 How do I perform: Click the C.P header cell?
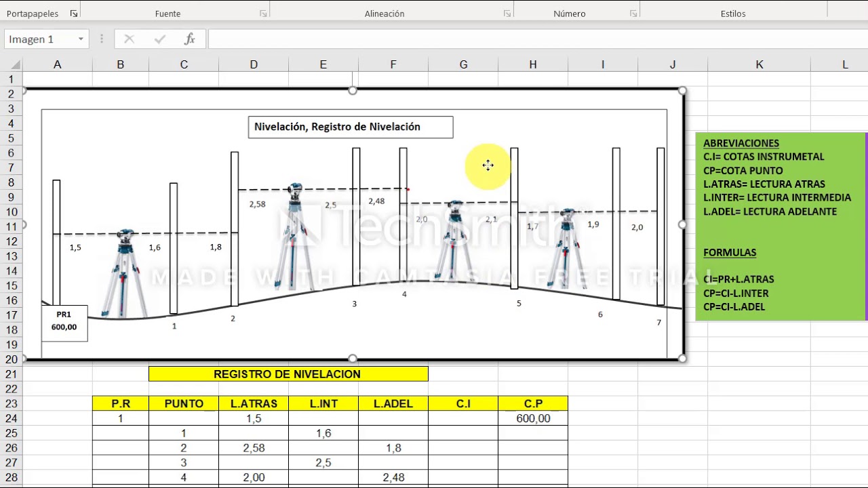click(533, 404)
